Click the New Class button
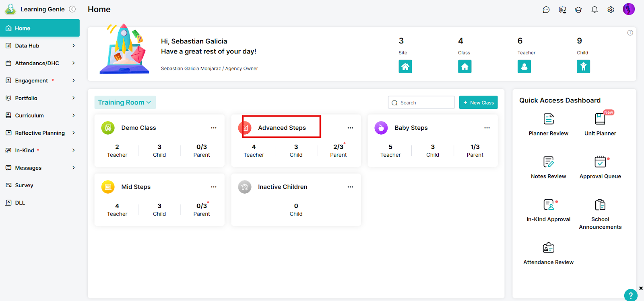Image resolution: width=644 pixels, height=301 pixels. [x=478, y=102]
